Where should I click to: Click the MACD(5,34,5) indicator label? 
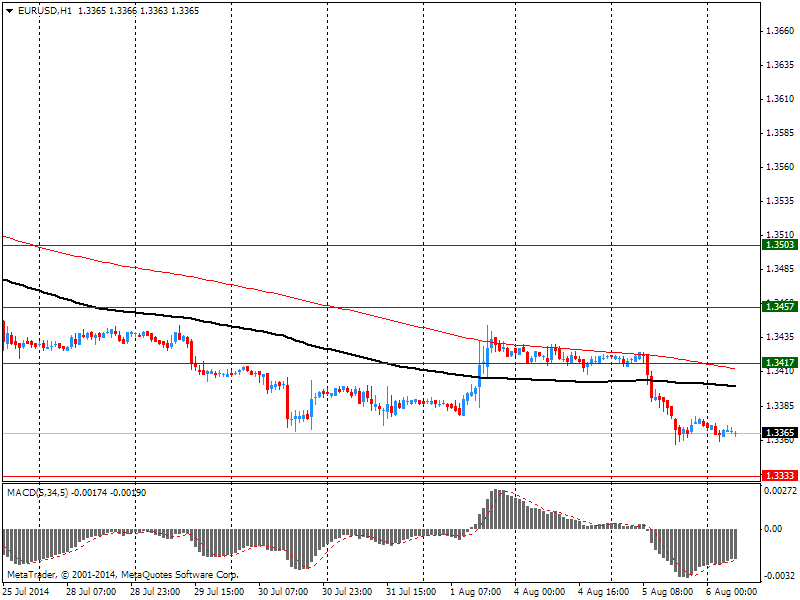(x=37, y=493)
